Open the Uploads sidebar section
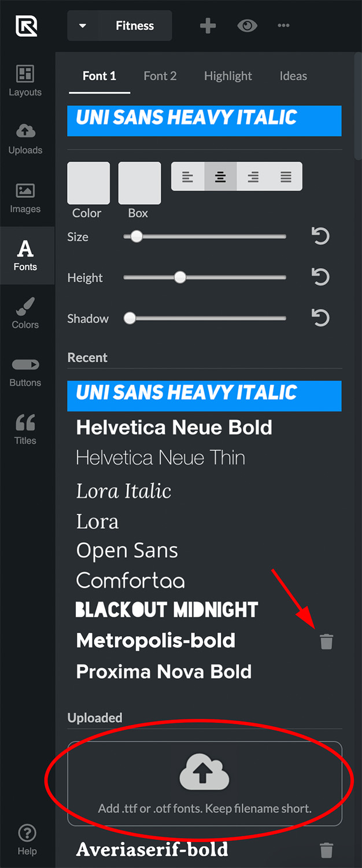 click(x=25, y=138)
